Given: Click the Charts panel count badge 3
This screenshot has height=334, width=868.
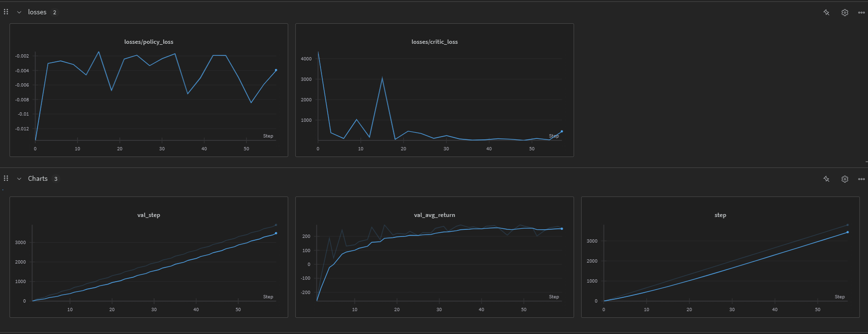Looking at the screenshot, I should pyautogui.click(x=56, y=179).
